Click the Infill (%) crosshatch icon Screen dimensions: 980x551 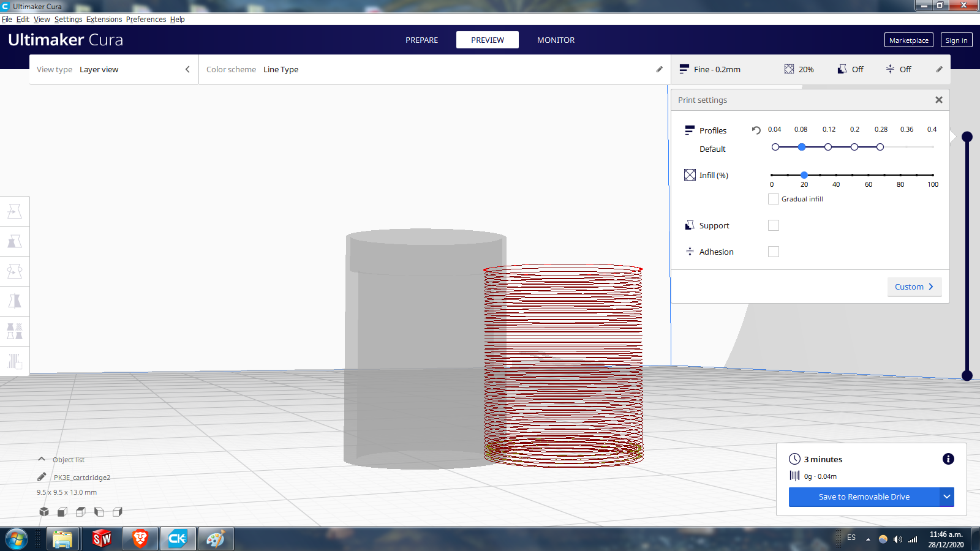690,175
